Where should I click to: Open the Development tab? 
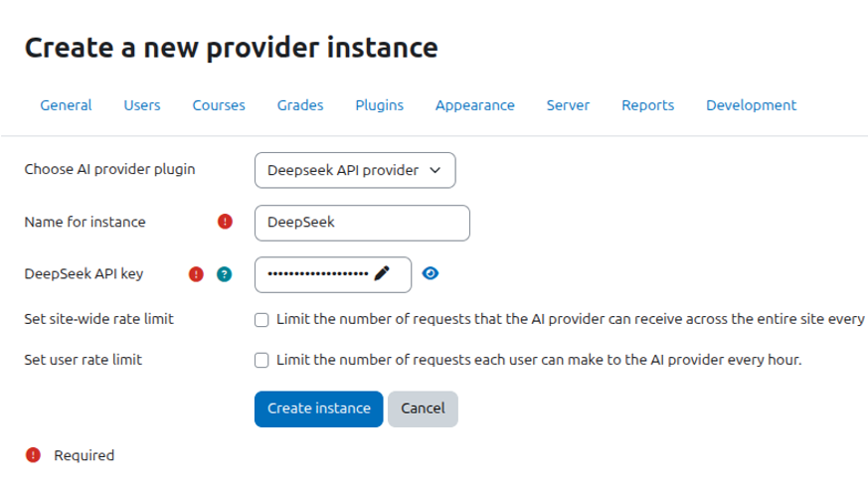point(752,105)
